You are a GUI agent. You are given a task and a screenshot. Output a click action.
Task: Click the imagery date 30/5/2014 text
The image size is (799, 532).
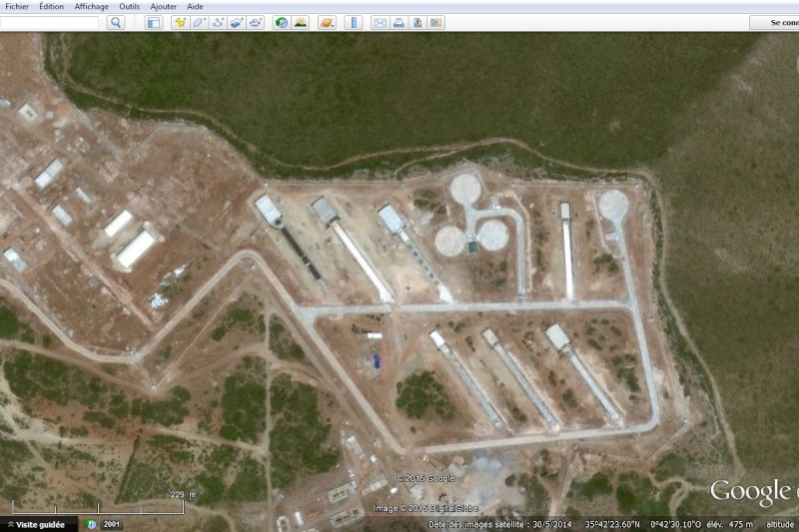pyautogui.click(x=551, y=524)
